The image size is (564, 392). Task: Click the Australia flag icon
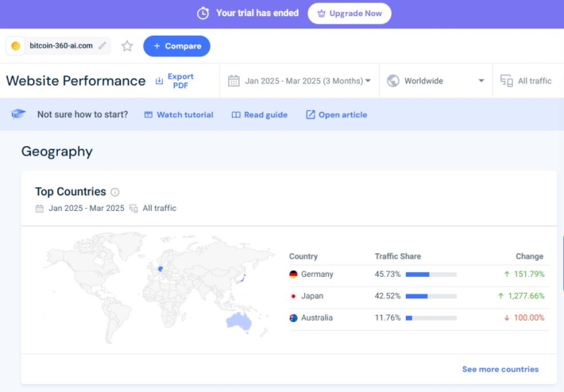pyautogui.click(x=293, y=318)
